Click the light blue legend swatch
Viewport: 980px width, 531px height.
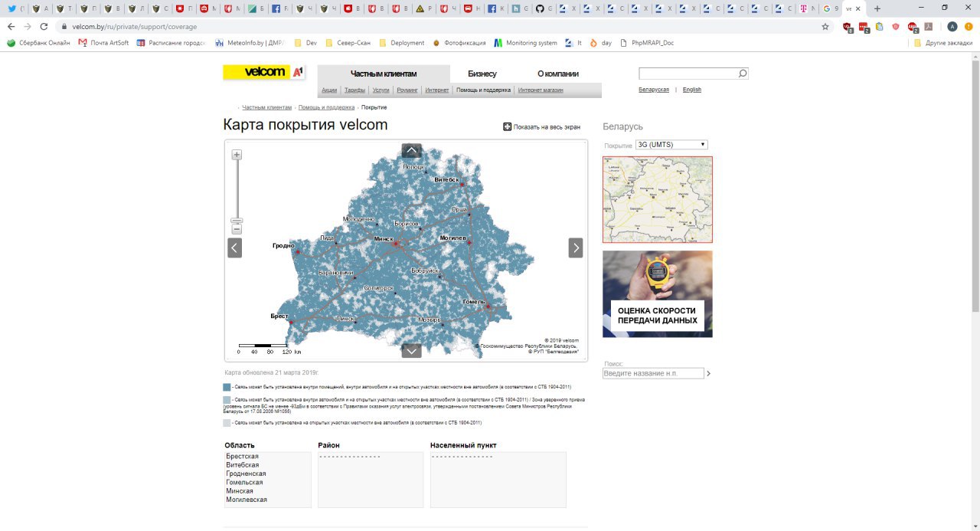click(x=227, y=399)
